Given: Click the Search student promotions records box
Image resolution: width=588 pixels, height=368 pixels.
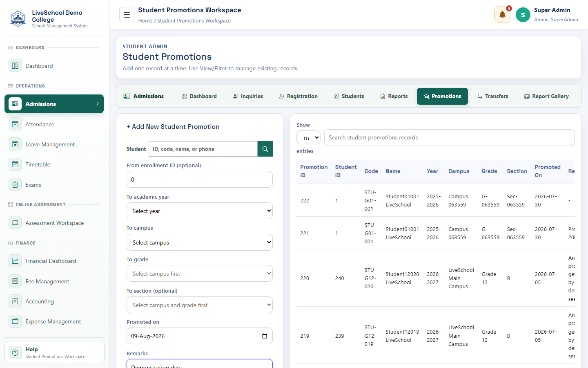Looking at the screenshot, I should [x=449, y=138].
